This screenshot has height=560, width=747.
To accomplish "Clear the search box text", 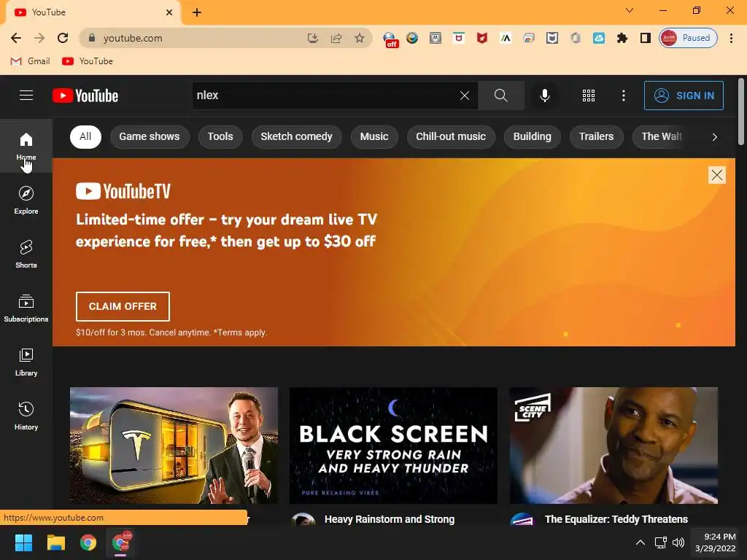I will (x=465, y=96).
